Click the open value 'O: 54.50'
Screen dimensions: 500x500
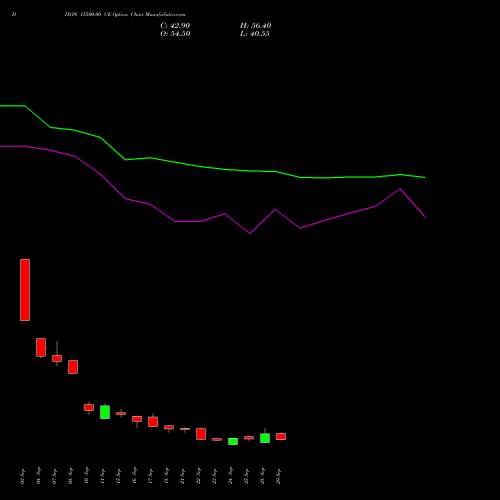point(175,34)
